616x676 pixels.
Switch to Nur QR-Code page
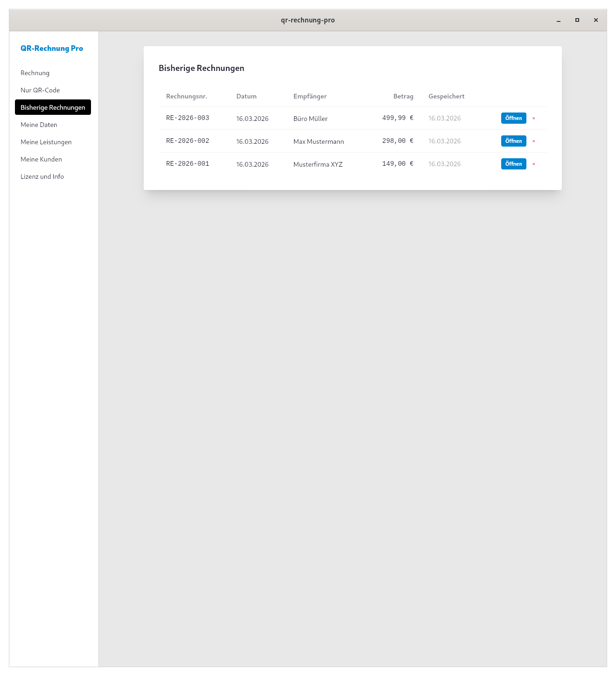(40, 90)
